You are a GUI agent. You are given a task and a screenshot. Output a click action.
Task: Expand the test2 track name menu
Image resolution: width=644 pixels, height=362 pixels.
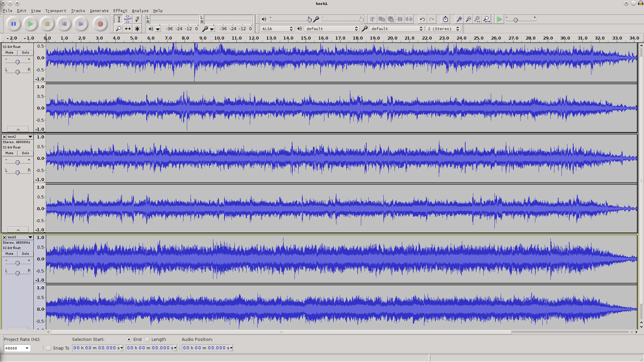[x=30, y=137]
